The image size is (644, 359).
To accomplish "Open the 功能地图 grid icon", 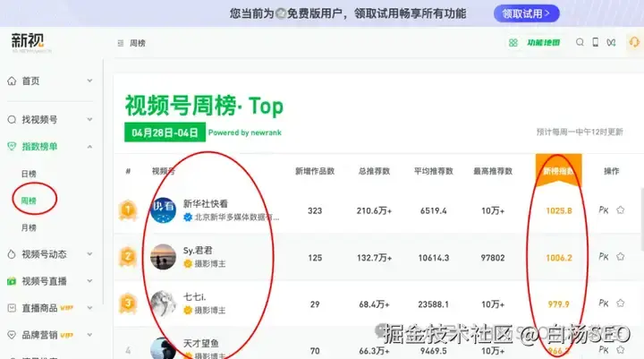I will pyautogui.click(x=513, y=43).
